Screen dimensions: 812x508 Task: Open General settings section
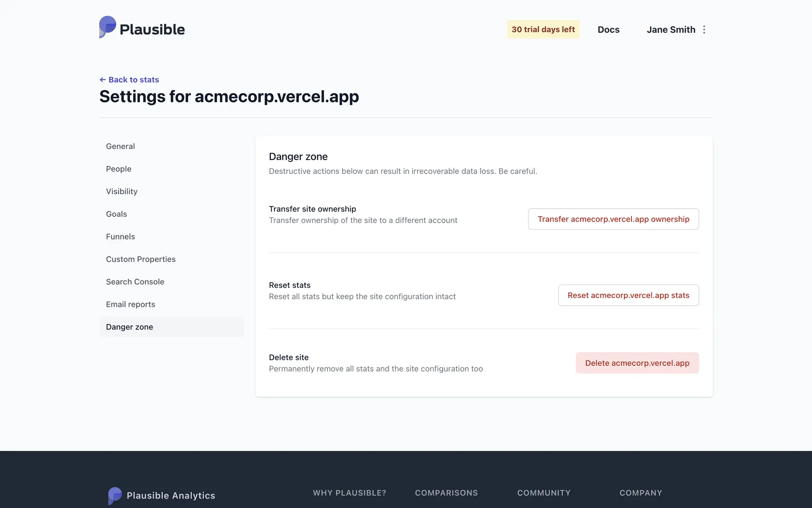[x=121, y=146]
